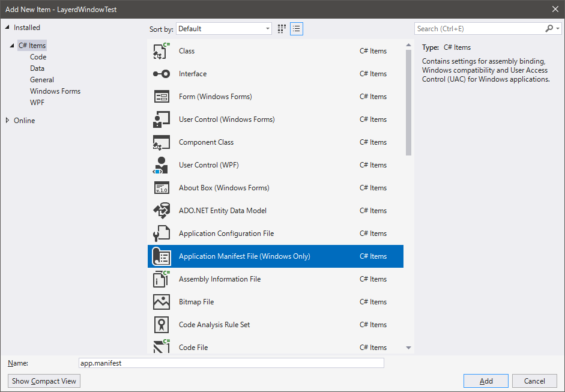Click 'Bitmap File' template name
Image resolution: width=565 pixels, height=392 pixels.
click(x=196, y=302)
